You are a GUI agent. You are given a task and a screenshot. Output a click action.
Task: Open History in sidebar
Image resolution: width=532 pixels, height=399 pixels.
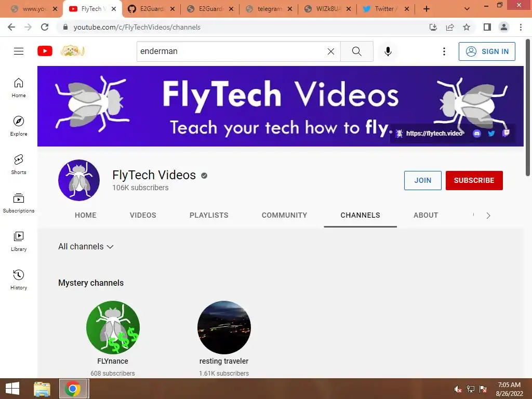click(x=19, y=280)
